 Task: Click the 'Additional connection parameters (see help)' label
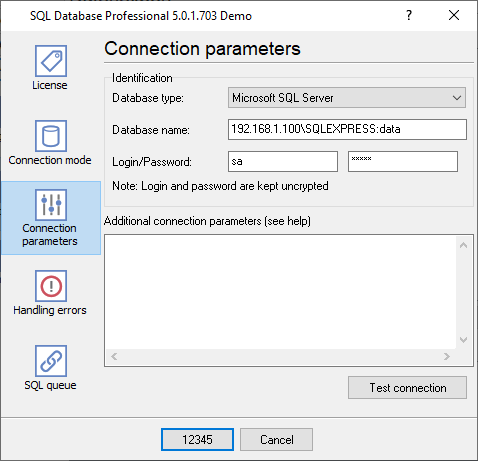[x=207, y=221]
